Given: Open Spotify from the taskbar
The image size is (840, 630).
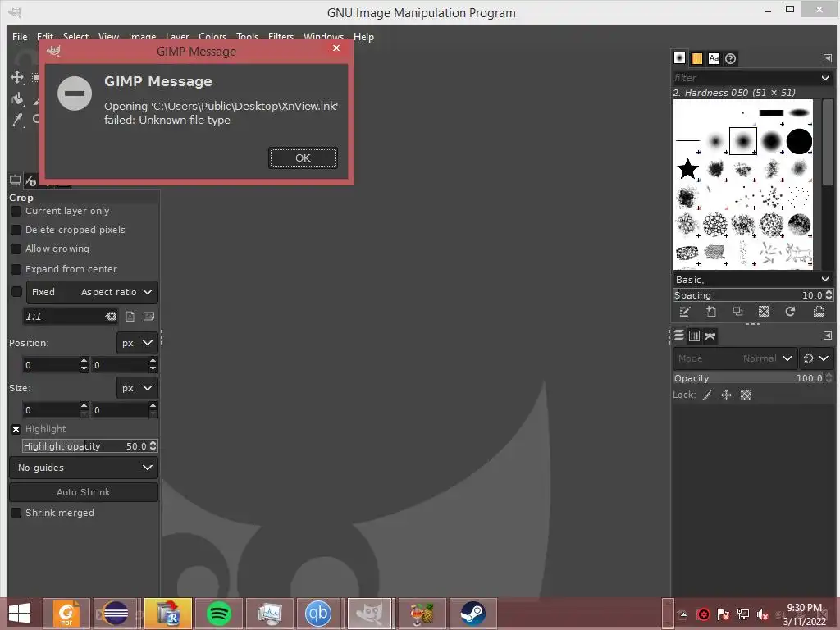Looking at the screenshot, I should tap(218, 614).
